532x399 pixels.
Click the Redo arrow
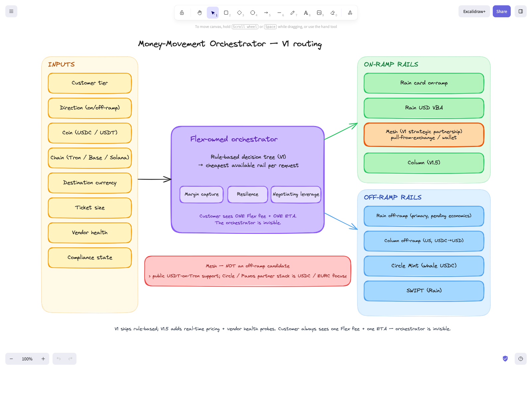pos(70,359)
